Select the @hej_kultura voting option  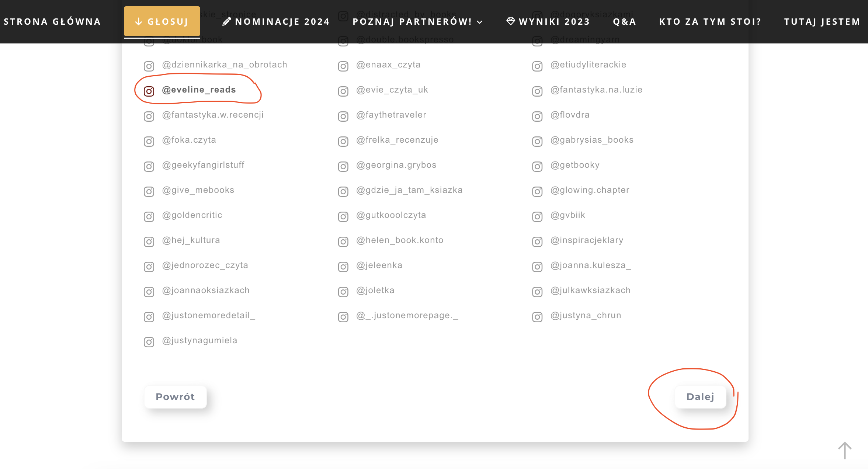point(191,240)
